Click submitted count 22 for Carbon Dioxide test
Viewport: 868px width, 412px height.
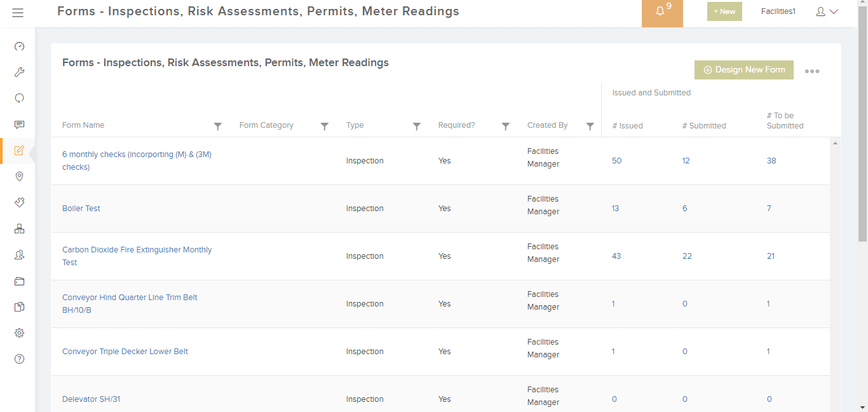(x=687, y=256)
